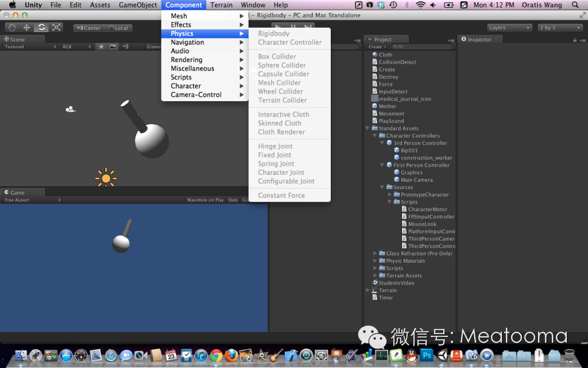588x368 pixels.
Task: Toggle scene audio speaker icon
Action: pos(125,47)
